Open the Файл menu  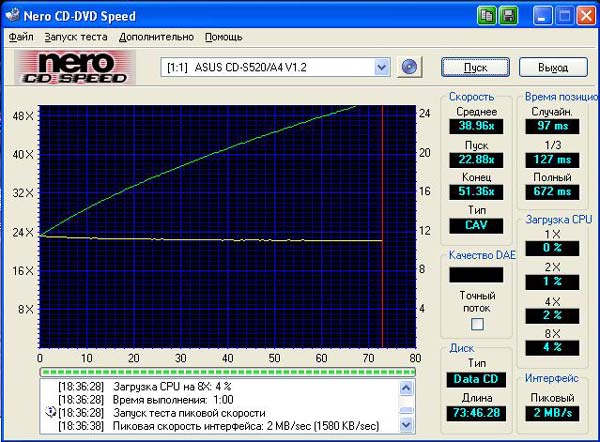click(21, 37)
